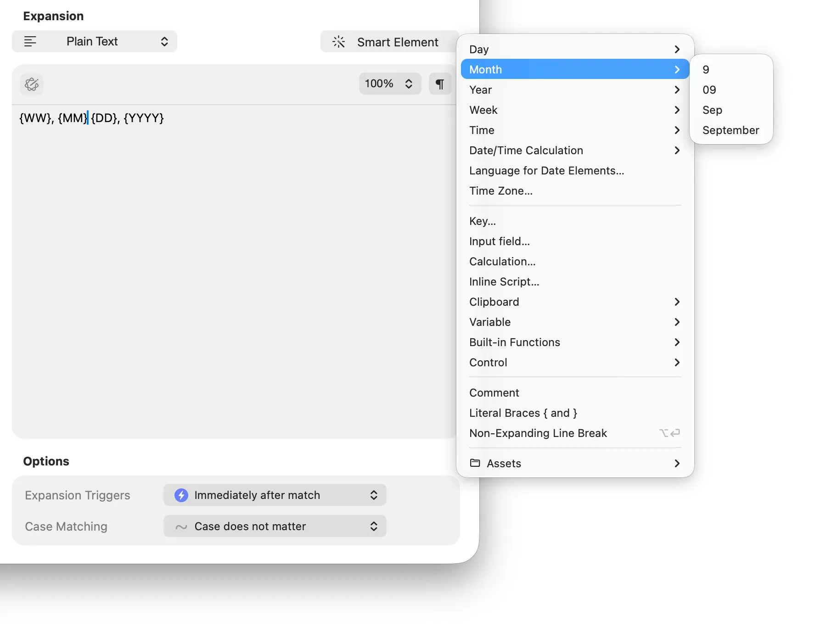Open the Case does not matter dropdown
Image resolution: width=826 pixels, height=644 pixels.
tap(275, 526)
